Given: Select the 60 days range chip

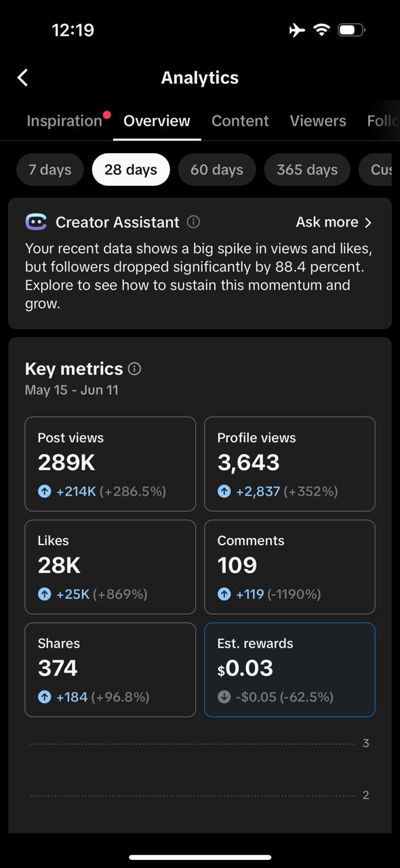Looking at the screenshot, I should coord(217,170).
